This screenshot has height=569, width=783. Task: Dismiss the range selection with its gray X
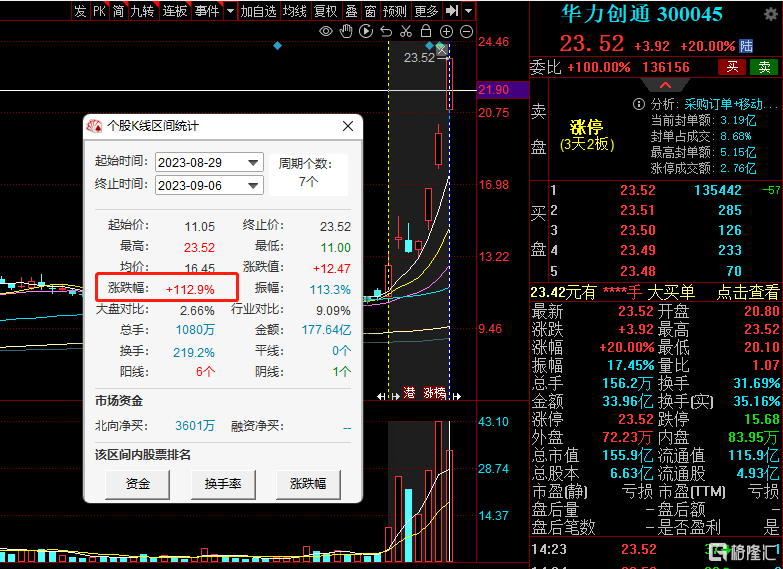441,49
